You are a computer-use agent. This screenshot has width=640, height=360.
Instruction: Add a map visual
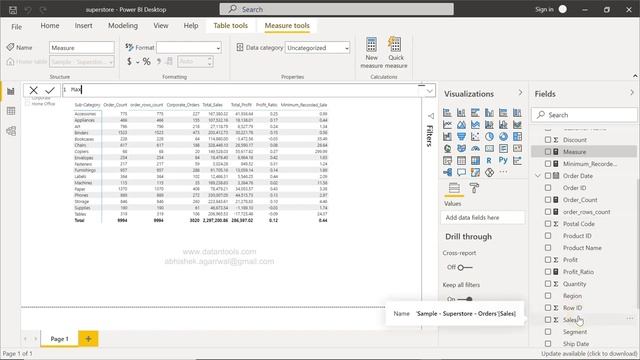(x=447, y=149)
